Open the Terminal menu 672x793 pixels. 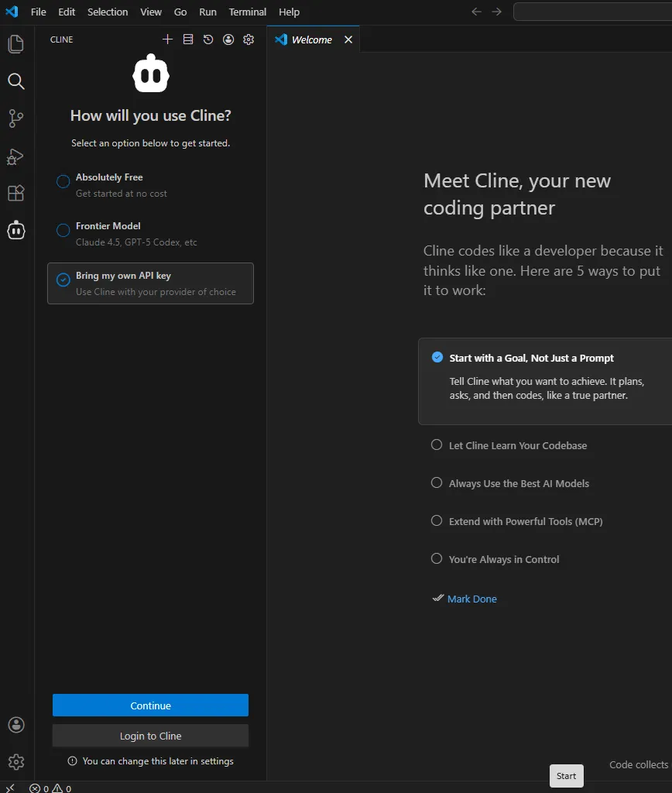click(x=247, y=12)
